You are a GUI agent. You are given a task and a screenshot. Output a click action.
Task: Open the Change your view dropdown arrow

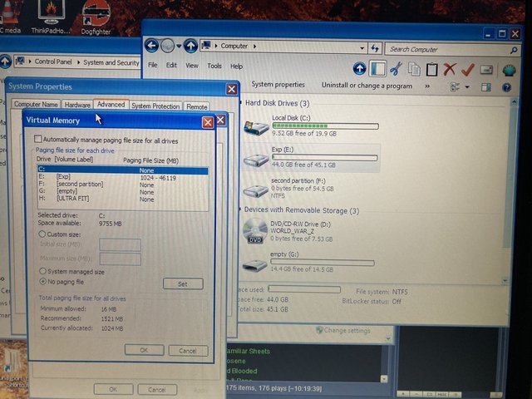coord(467,87)
